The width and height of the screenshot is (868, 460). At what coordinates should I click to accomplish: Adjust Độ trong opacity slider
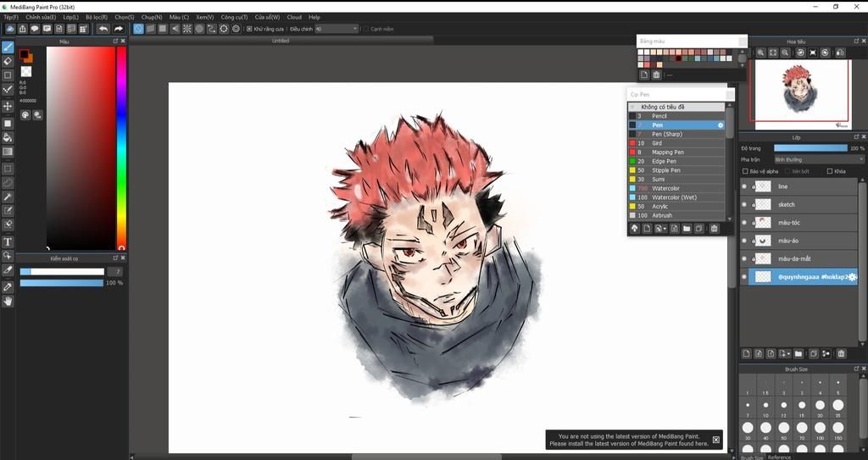(x=810, y=147)
